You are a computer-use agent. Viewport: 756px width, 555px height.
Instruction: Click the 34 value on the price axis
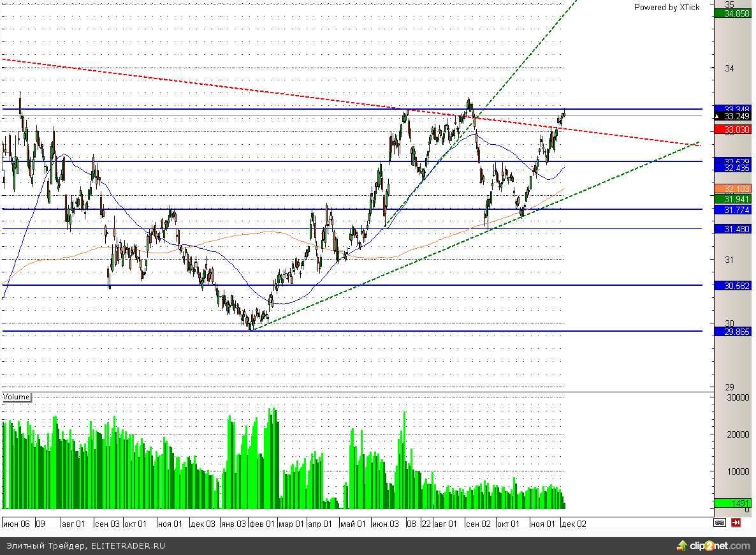tap(729, 68)
